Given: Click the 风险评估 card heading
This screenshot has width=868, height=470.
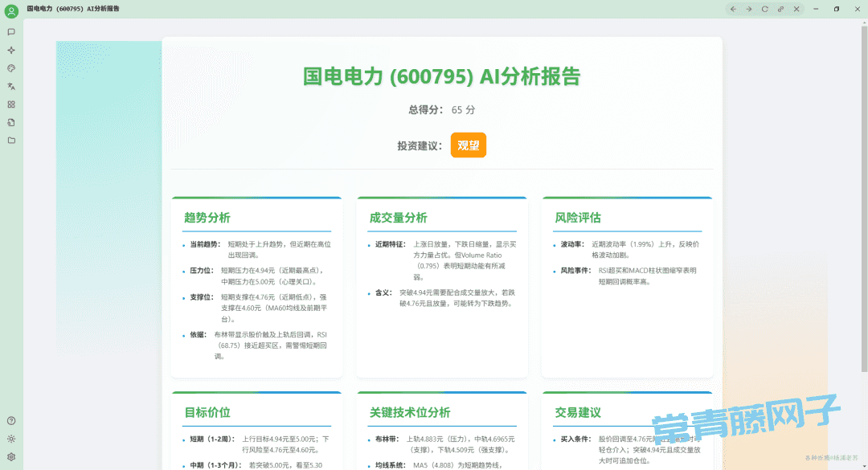Looking at the screenshot, I should click(577, 218).
